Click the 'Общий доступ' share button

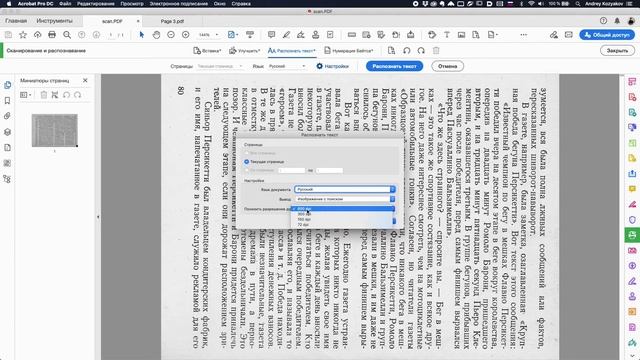[x=607, y=35]
